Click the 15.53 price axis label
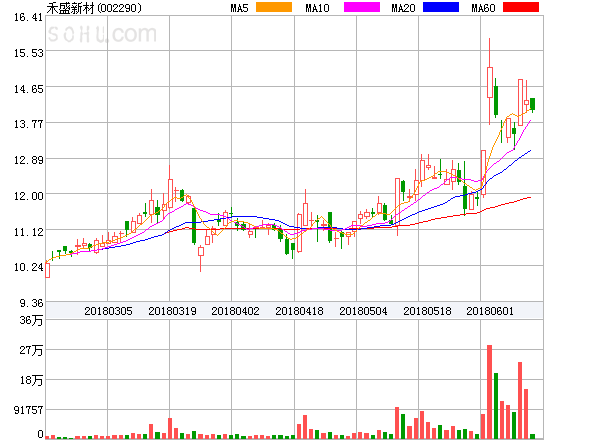This screenshot has width=600, height=440. [28, 53]
